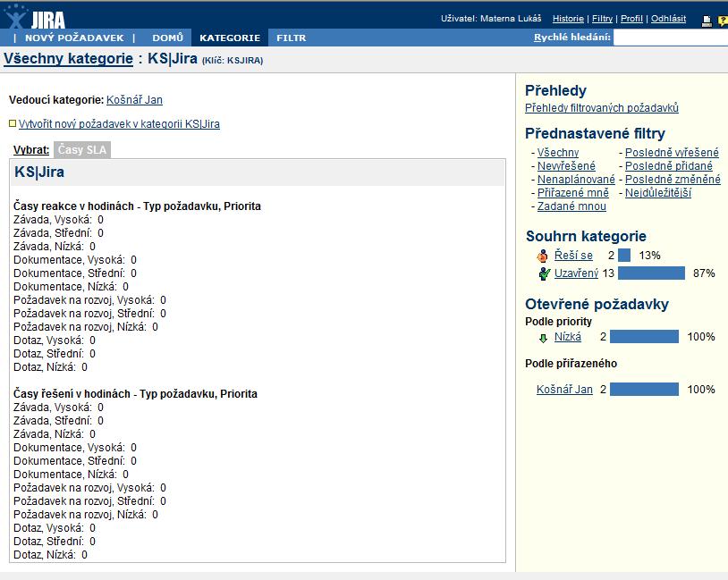Select the Nenaplánované preset filter
The height and width of the screenshot is (580, 728).
[576, 180]
